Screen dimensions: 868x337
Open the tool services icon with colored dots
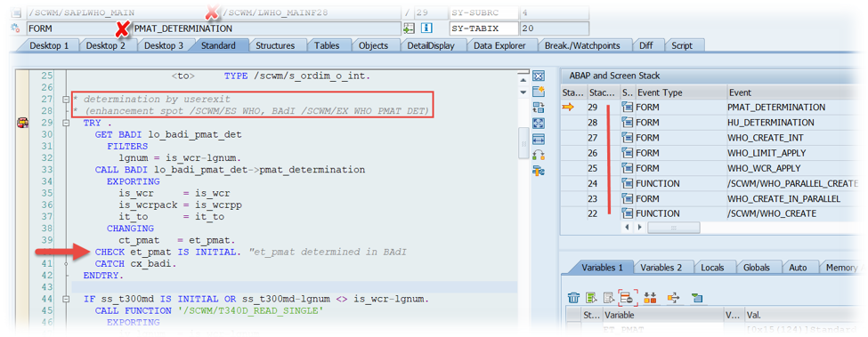click(x=539, y=155)
